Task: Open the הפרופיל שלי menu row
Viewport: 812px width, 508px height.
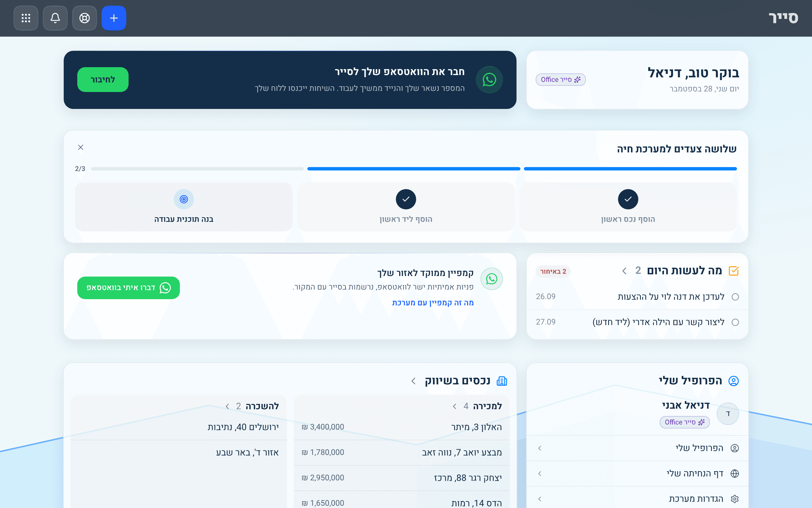Action: coord(637,448)
